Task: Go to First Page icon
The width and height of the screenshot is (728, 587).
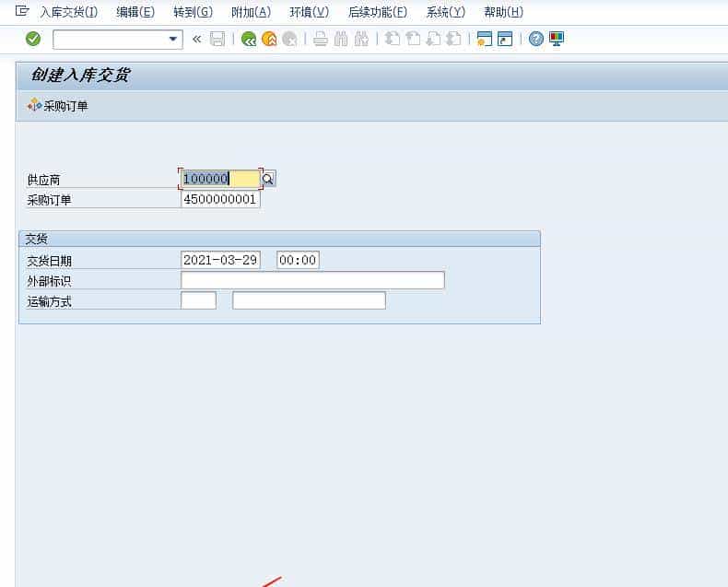Action: 393,39
